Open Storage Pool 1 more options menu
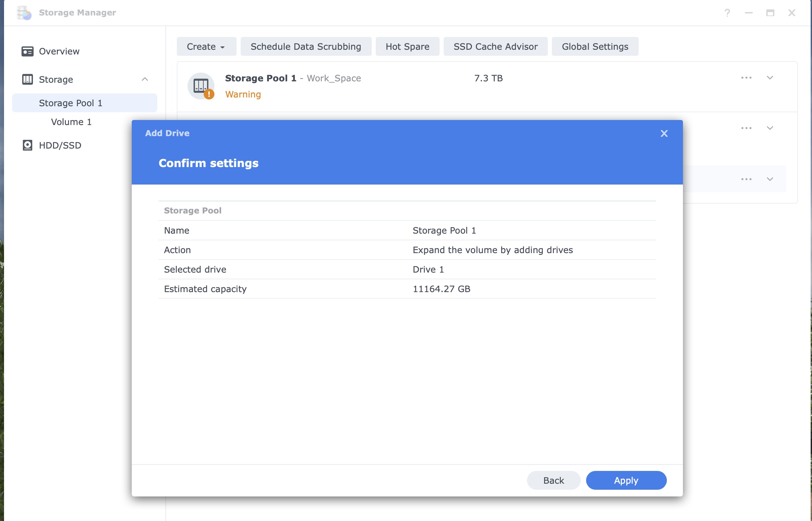The height and width of the screenshot is (521, 812). 746,78
